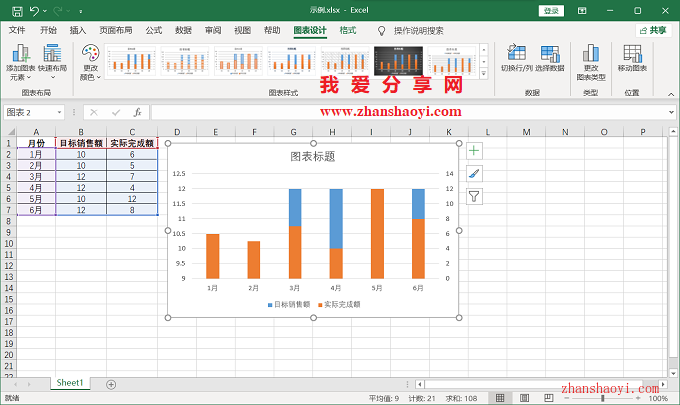Open 添加图表元素 dropdown
Image resolution: width=680 pixels, height=405 pixels.
tap(20, 62)
